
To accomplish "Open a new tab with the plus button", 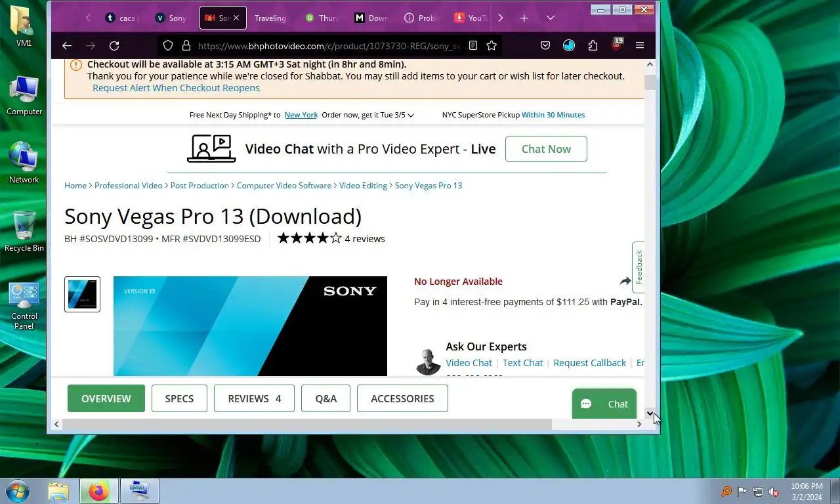I will (524, 18).
